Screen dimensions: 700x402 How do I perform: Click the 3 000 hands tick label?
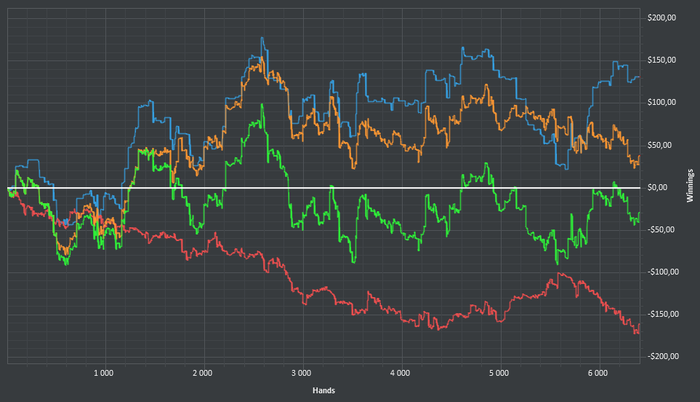click(301, 373)
